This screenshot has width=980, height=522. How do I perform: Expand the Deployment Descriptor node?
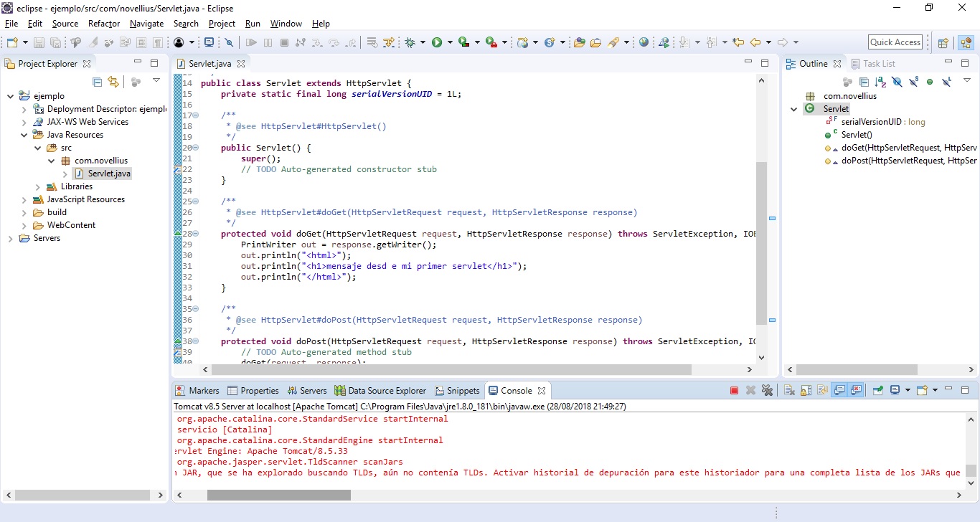tap(24, 109)
